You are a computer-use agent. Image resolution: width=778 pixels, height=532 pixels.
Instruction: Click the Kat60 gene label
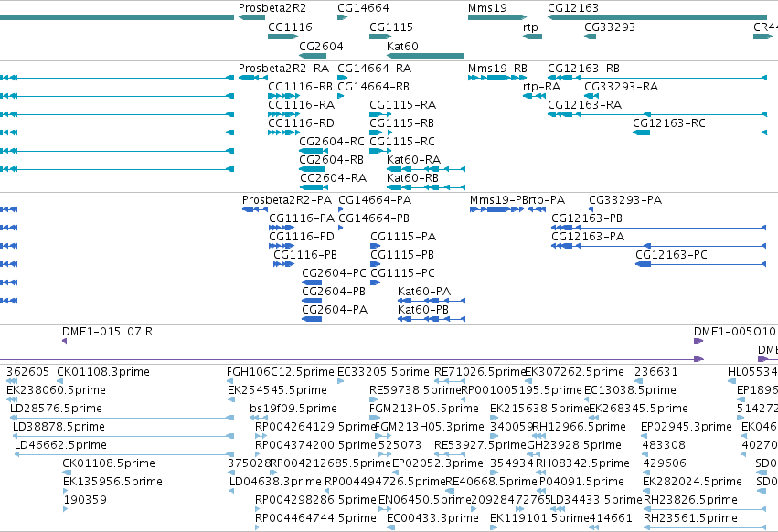(x=402, y=46)
